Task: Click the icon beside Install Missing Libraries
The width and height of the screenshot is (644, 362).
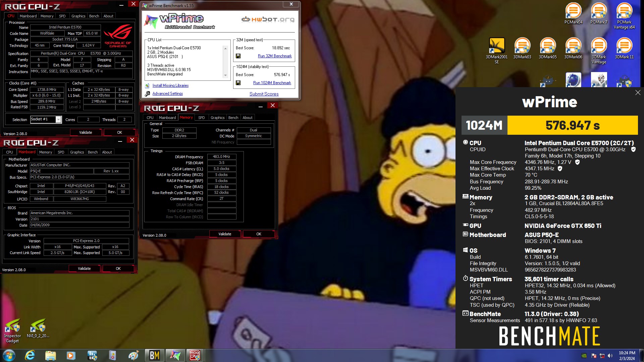Action: click(x=147, y=85)
